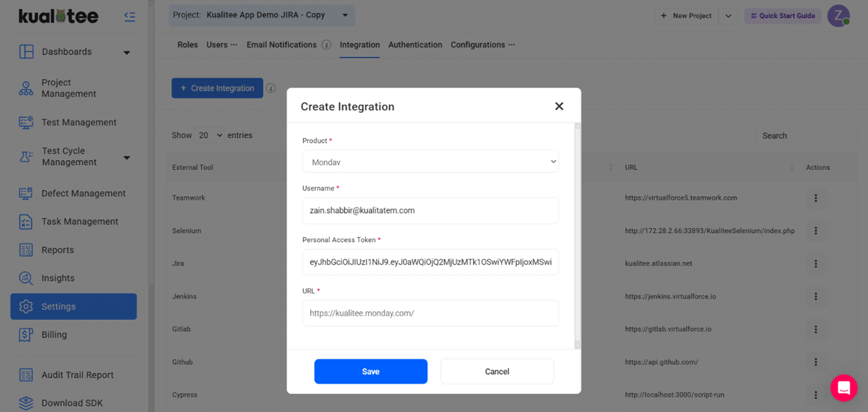Expand the New Project arrow menu
Screen dimensions: 868x412
[729, 16]
